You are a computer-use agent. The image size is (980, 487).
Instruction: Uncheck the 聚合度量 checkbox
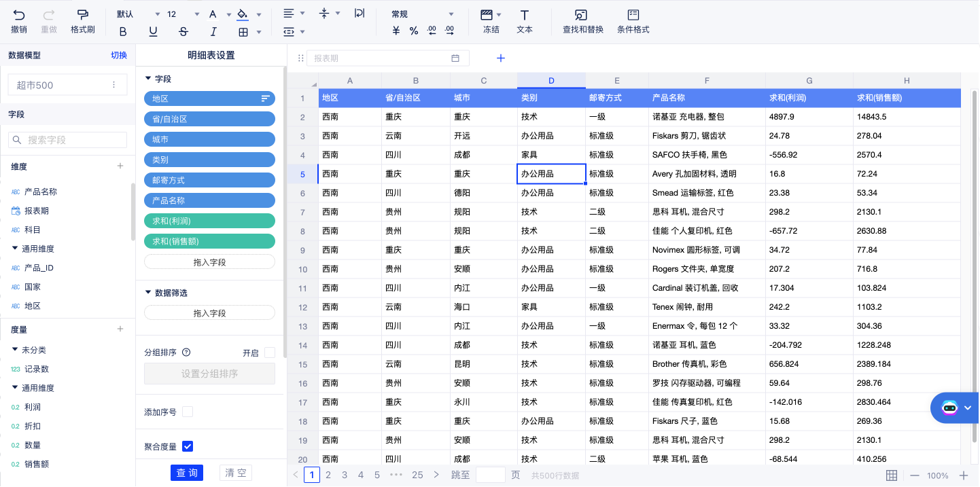click(188, 446)
